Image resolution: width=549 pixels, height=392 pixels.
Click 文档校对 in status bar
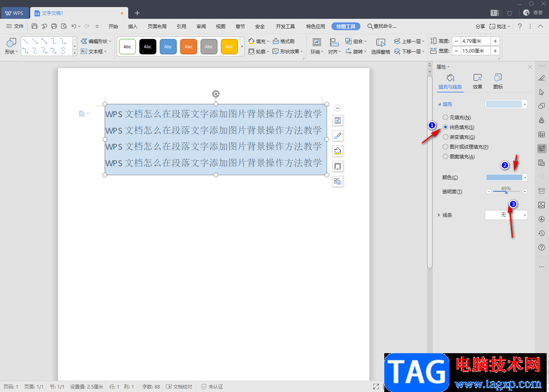tap(179, 387)
